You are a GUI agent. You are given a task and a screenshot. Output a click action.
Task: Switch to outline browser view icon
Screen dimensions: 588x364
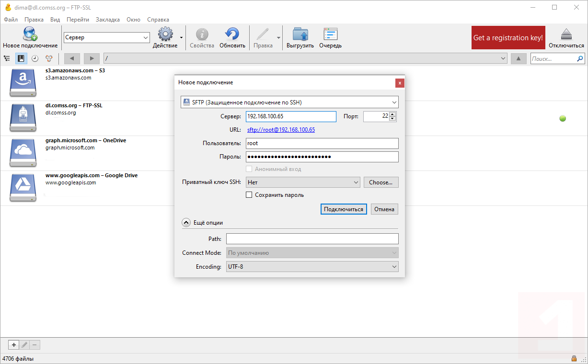coord(7,58)
